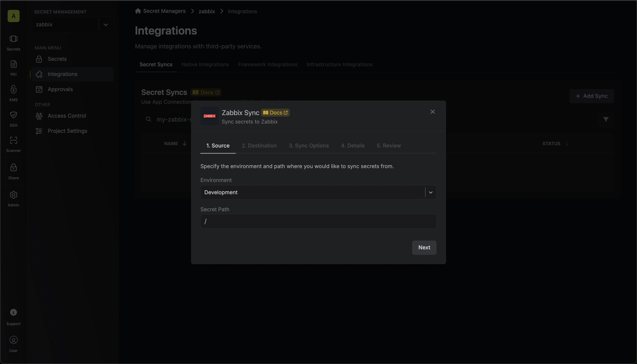Sort by NAME arrow icon
Viewport: 637px width, 364px height.
pyautogui.click(x=185, y=143)
